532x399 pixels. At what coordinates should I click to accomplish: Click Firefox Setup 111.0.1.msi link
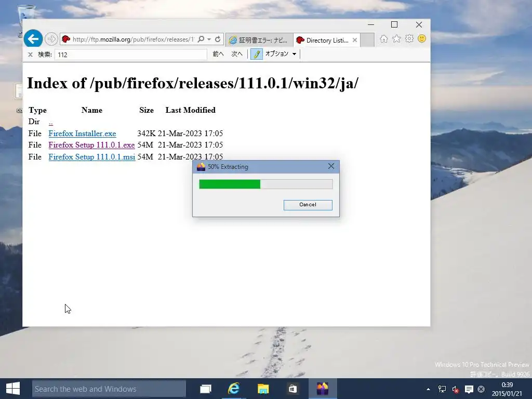pos(91,157)
